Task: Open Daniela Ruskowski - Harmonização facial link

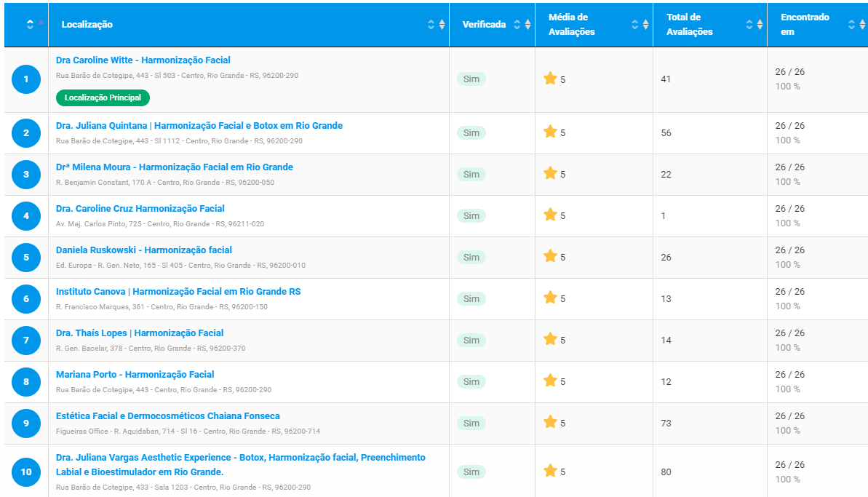Action: click(144, 250)
